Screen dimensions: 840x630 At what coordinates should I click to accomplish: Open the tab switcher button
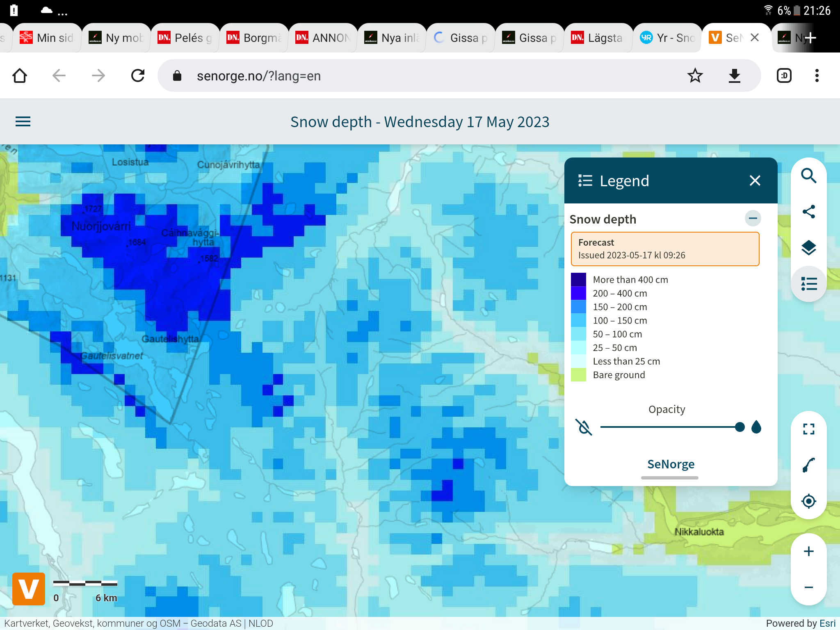pos(784,76)
